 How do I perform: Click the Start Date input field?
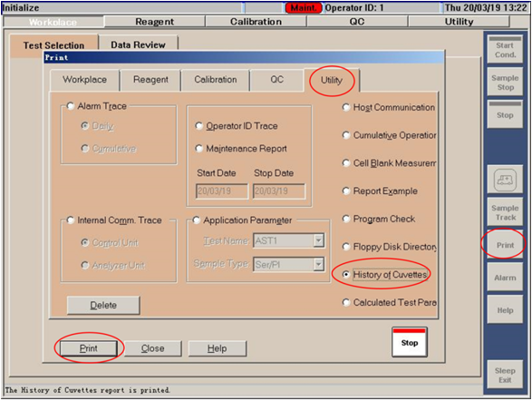(222, 191)
